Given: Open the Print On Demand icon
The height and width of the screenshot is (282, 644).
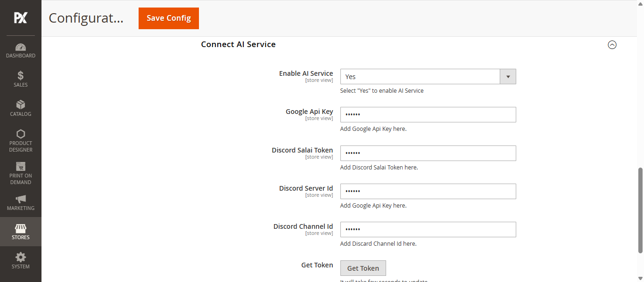Looking at the screenshot, I should 21,166.
